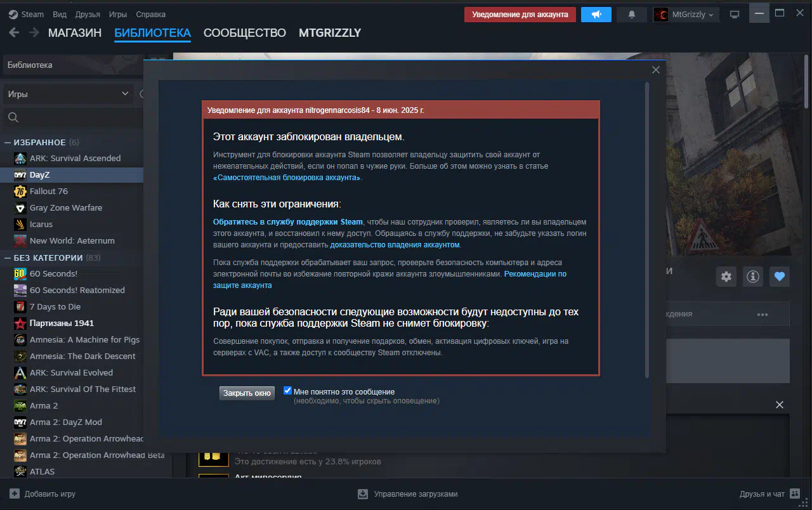Click the library search field

(74, 117)
